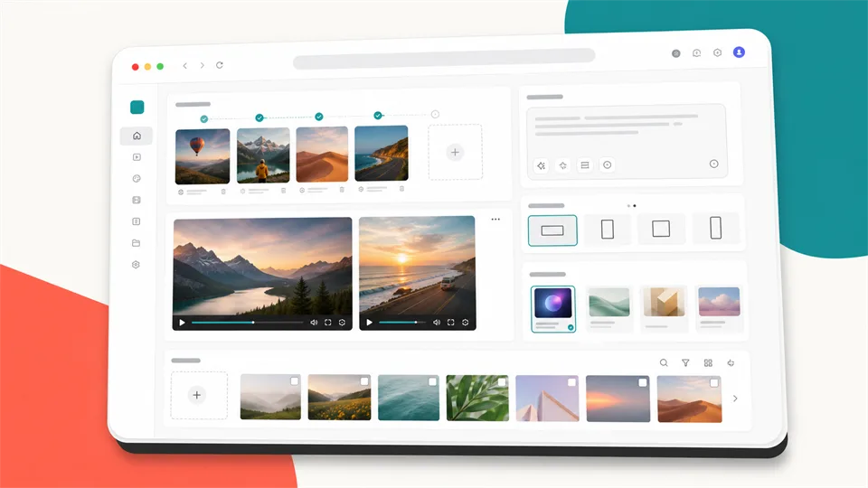This screenshot has width=868, height=488.
Task: Upload media with library plus box
Action: tap(199, 395)
